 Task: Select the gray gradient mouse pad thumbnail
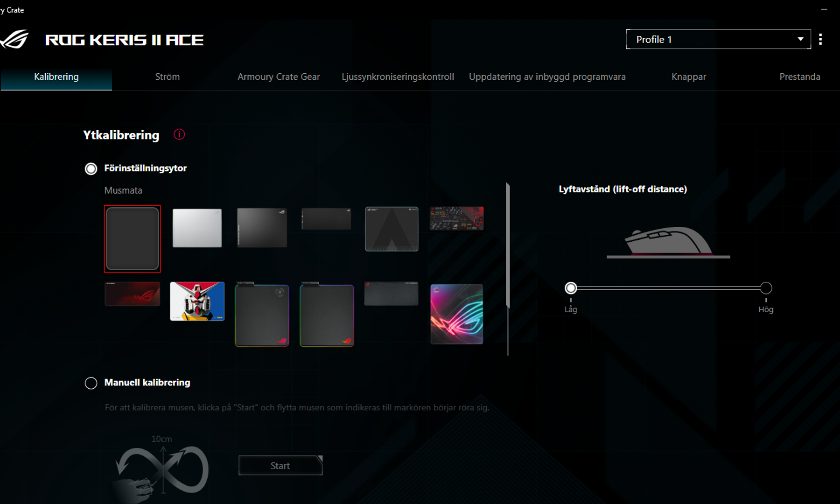pyautogui.click(x=262, y=228)
